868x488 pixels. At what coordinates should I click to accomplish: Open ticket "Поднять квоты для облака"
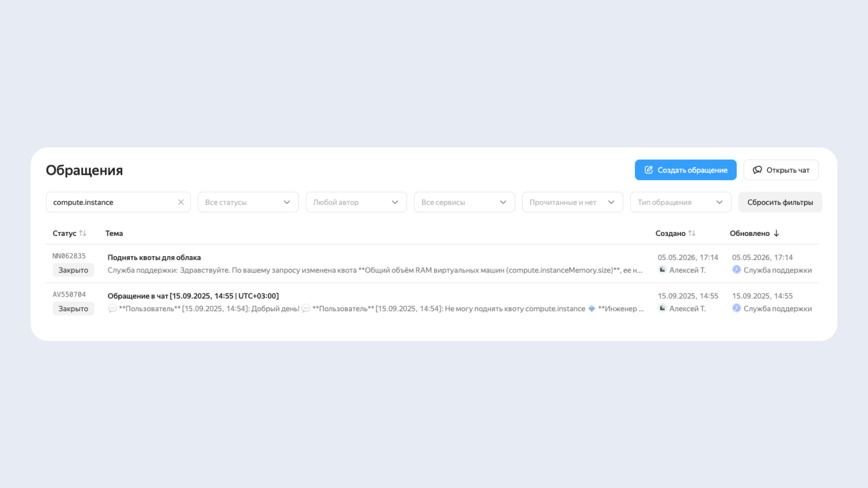point(154,257)
